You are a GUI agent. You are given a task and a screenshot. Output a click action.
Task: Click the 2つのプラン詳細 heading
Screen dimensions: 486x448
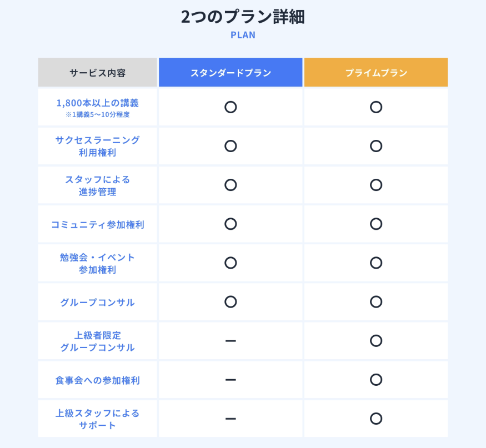click(x=243, y=17)
